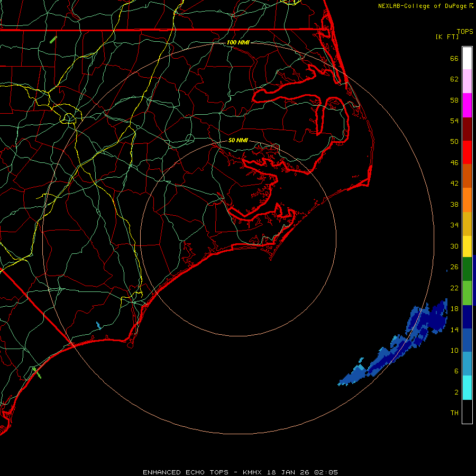The width and height of the screenshot is (476, 476).
Task: Click the navy 18 kft legend color
Action: 467,317
